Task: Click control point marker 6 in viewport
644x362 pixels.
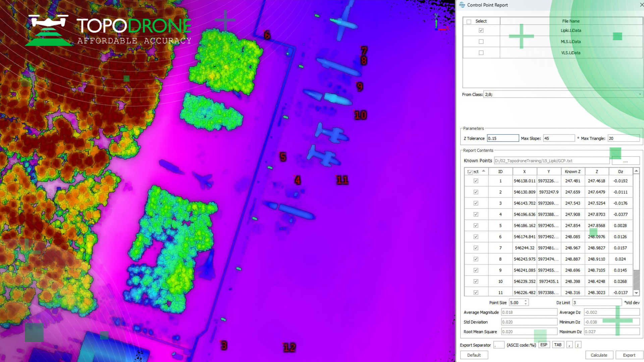Action: [x=267, y=35]
